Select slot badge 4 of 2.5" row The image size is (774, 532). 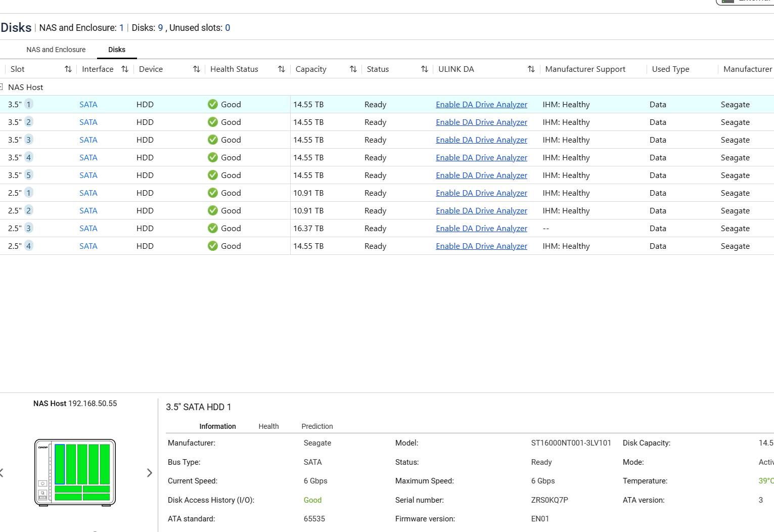(29, 246)
